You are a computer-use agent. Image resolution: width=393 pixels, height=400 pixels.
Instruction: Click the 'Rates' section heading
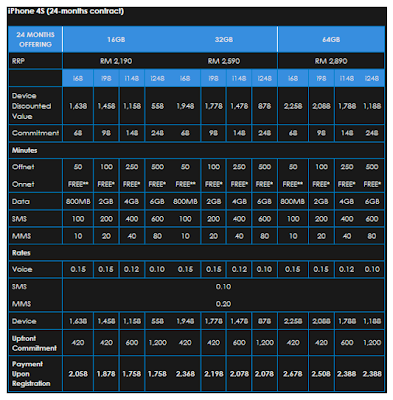[x=21, y=253]
